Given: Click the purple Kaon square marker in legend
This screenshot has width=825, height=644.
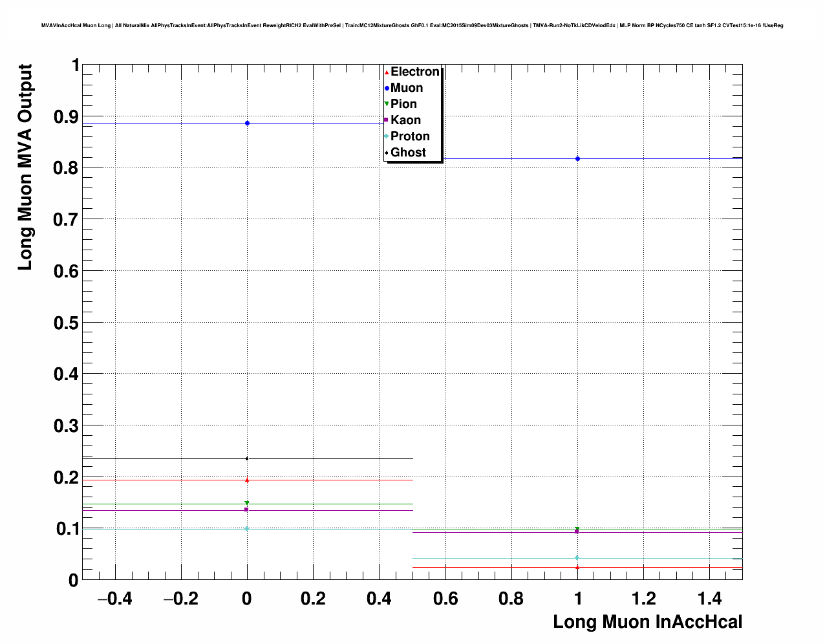Looking at the screenshot, I should click(386, 120).
